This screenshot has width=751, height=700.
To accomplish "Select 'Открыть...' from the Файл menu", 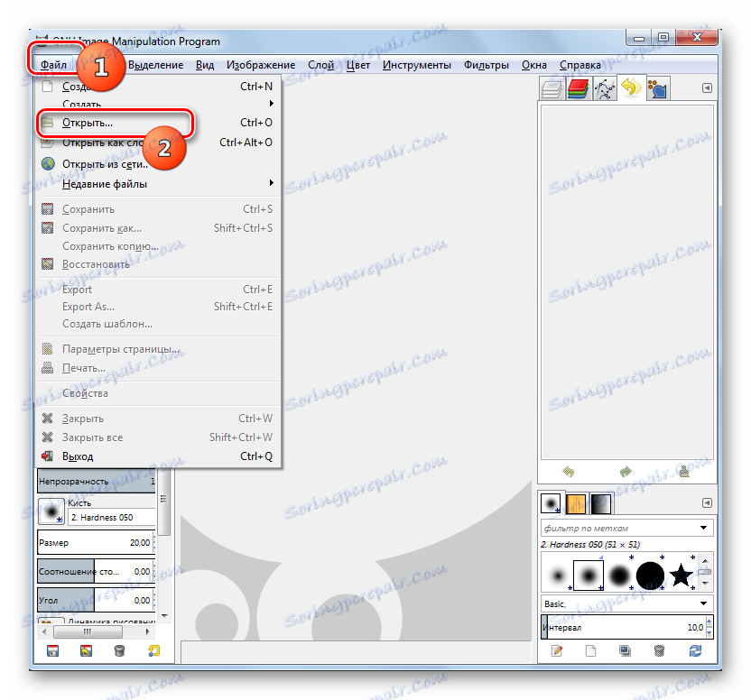I will pyautogui.click(x=86, y=122).
